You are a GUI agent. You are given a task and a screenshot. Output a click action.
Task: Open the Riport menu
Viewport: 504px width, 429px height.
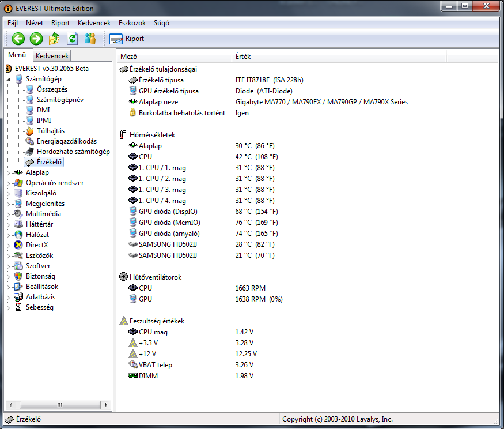60,23
